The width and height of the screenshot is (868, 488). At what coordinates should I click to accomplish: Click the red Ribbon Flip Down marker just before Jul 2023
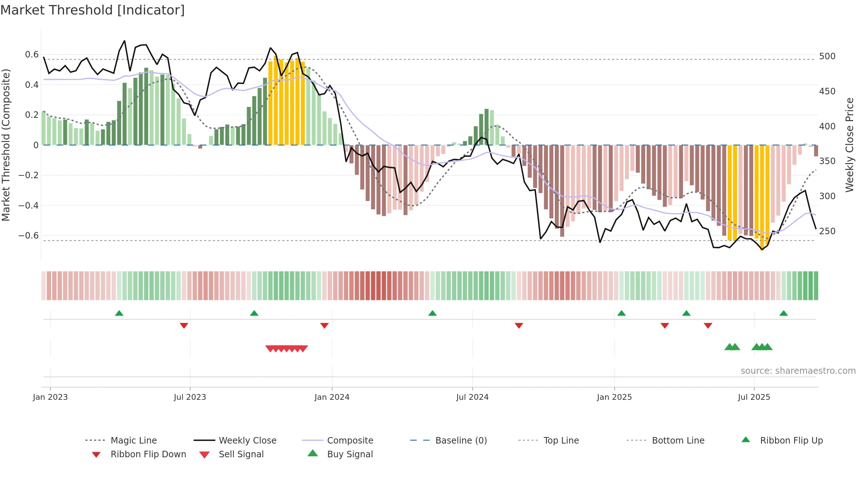184,326
